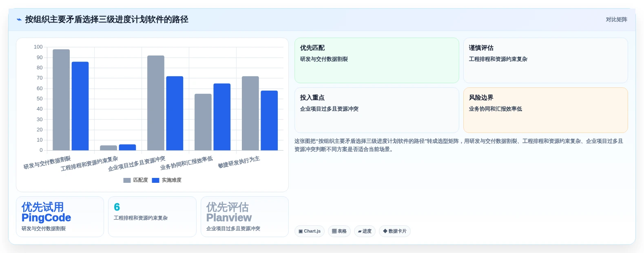Toggle the 匹配度 legend entry

[x=135, y=180]
